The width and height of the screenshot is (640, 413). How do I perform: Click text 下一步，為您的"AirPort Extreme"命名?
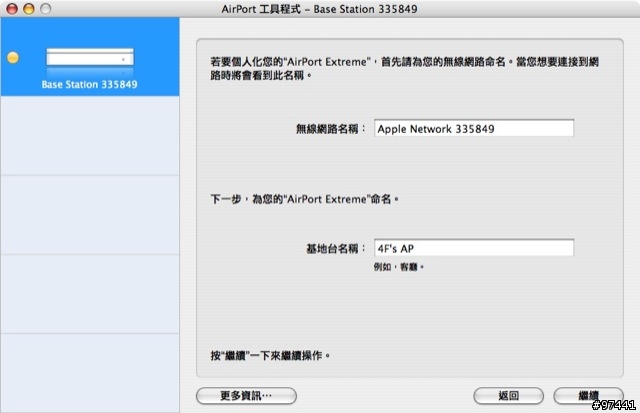(304, 199)
